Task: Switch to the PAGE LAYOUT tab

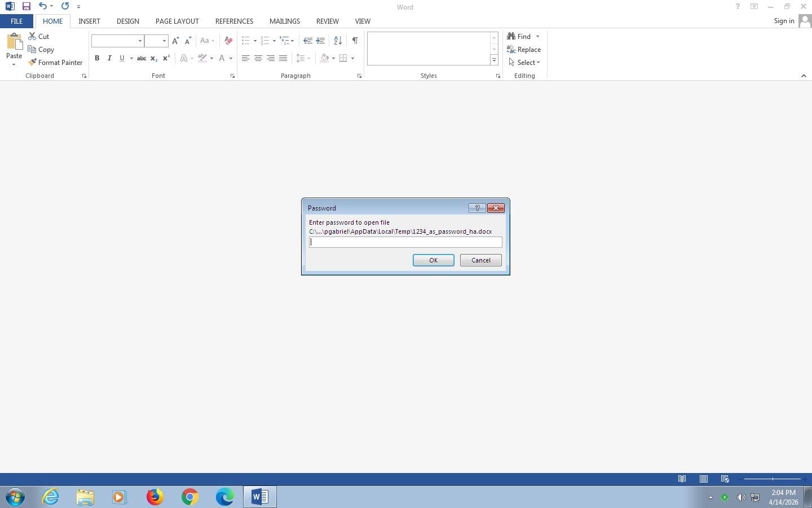Action: pyautogui.click(x=177, y=21)
